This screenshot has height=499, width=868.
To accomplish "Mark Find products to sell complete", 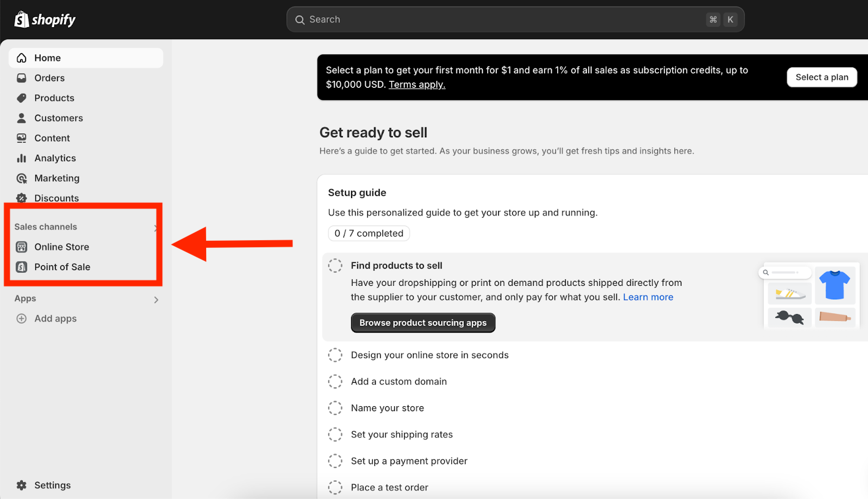I will [335, 266].
